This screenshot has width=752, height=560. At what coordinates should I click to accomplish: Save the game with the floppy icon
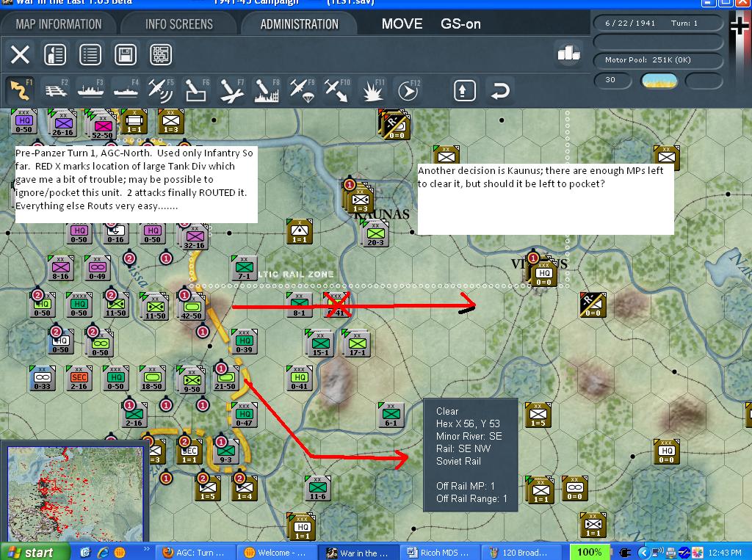(125, 54)
